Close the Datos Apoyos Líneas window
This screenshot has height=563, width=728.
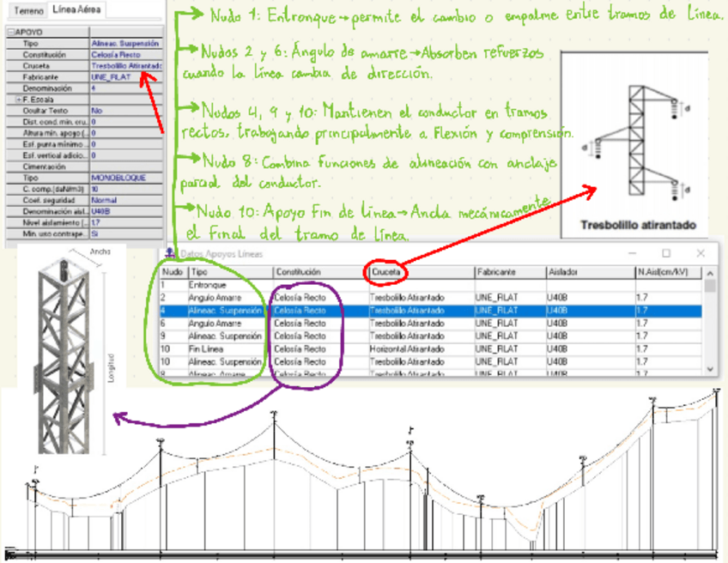[x=701, y=253]
